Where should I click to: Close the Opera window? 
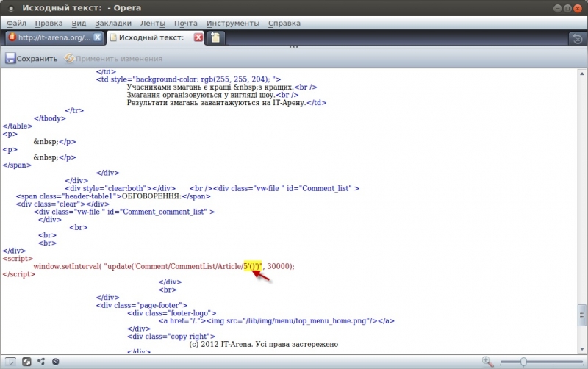(578, 8)
